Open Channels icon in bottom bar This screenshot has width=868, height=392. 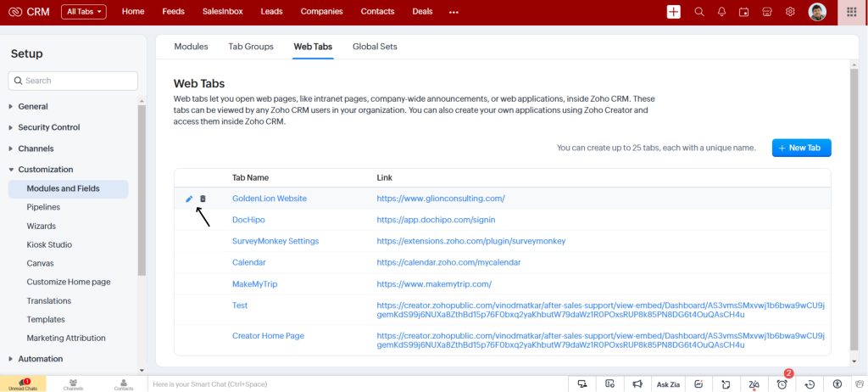tap(73, 384)
